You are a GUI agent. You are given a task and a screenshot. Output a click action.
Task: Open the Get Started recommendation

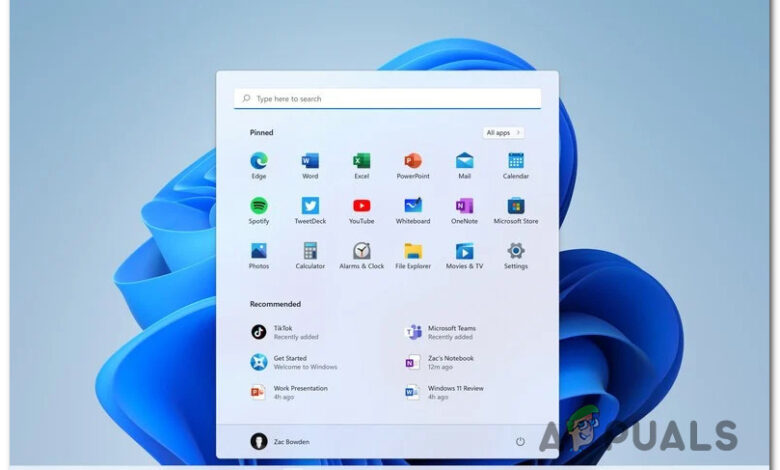pos(293,362)
